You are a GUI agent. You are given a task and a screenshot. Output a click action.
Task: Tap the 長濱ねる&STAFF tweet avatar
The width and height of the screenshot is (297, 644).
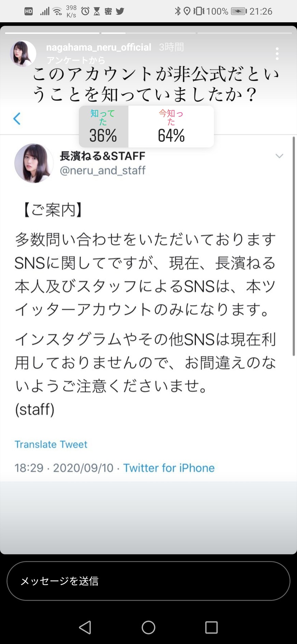(x=34, y=163)
